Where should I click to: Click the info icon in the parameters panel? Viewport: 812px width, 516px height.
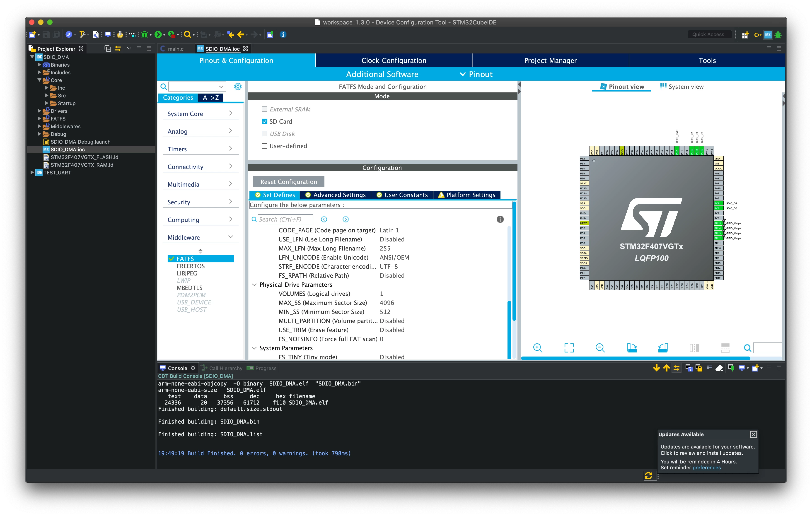(x=500, y=219)
